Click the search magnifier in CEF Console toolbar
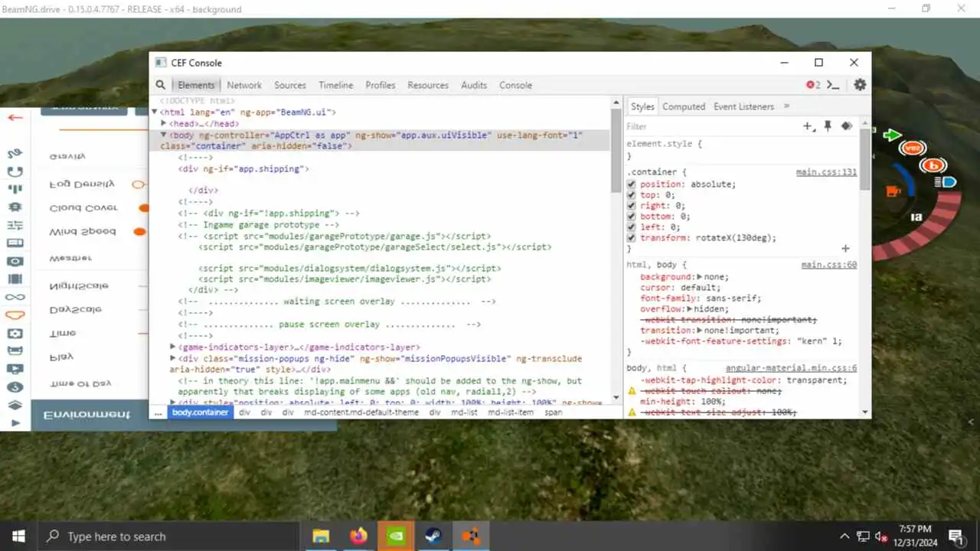 (161, 85)
